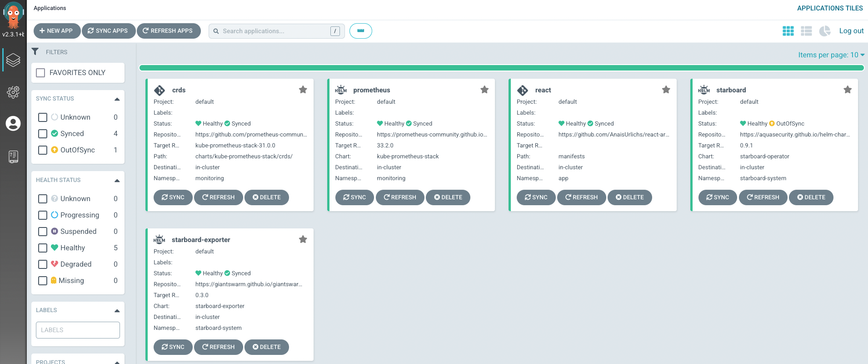Collapse the Labels section
Viewport: 868px width, 364px height.
point(117,310)
